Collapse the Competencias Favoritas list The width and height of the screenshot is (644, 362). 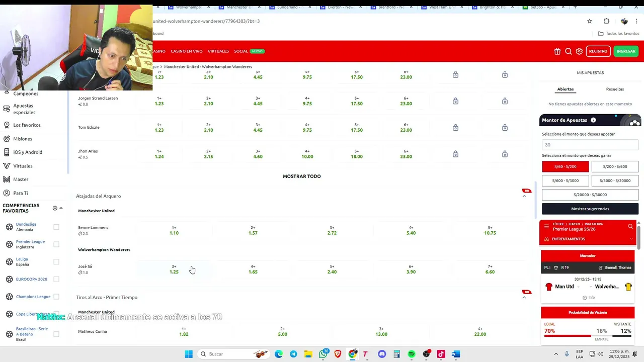point(61,208)
